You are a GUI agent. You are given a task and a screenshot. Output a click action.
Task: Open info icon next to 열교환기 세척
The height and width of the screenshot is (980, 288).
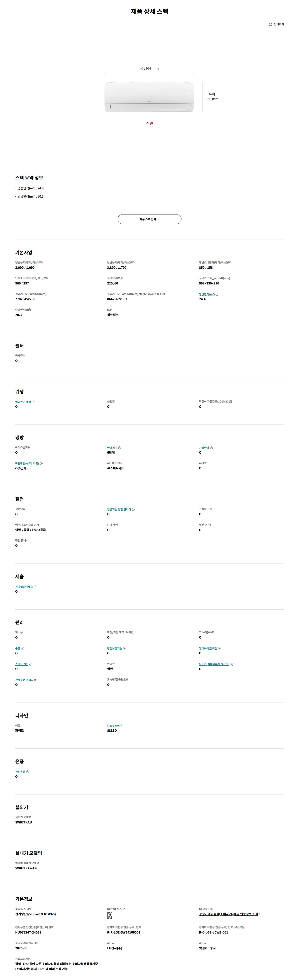(x=33, y=402)
